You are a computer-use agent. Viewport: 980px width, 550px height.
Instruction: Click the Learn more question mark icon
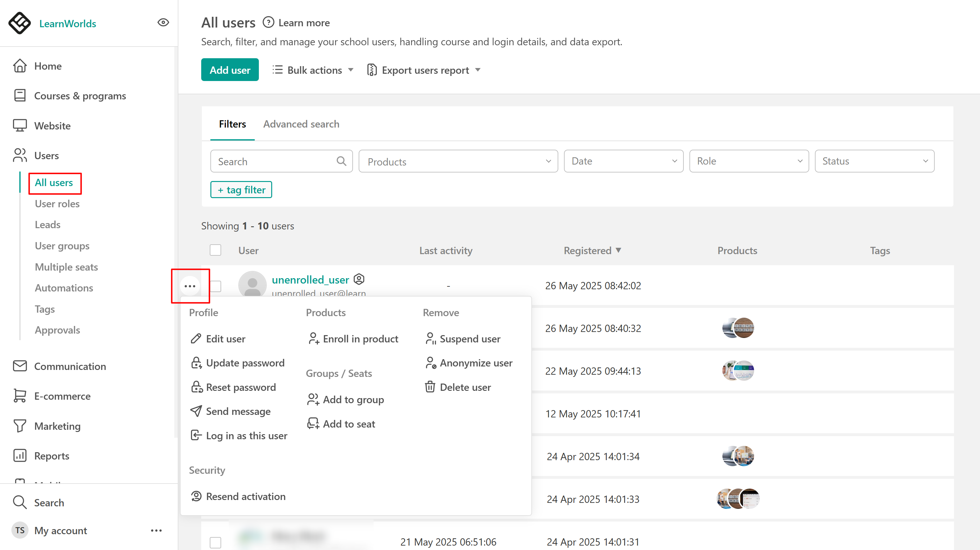coord(268,22)
